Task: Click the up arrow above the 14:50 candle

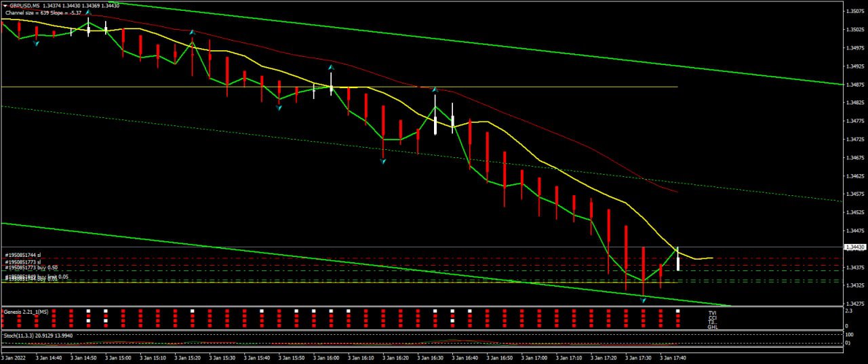Action: pyautogui.click(x=88, y=12)
